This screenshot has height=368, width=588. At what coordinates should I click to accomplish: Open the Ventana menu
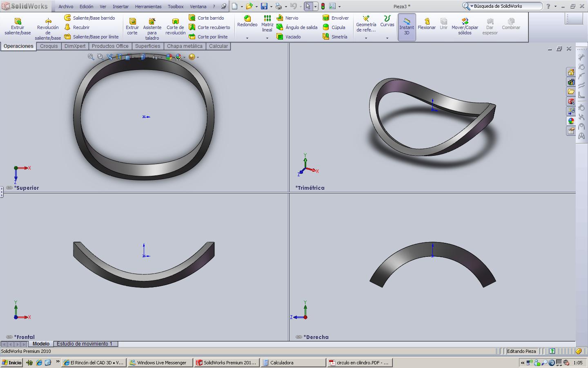point(198,7)
